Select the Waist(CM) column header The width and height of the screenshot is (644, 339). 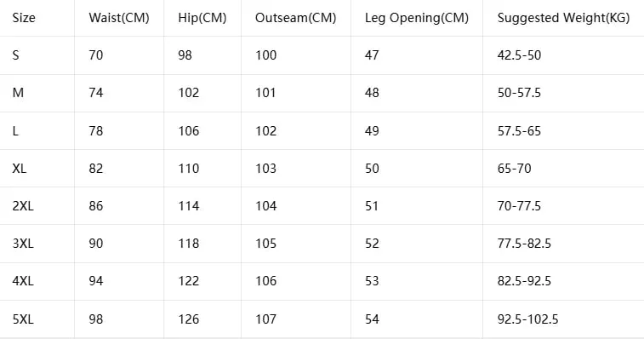point(119,18)
